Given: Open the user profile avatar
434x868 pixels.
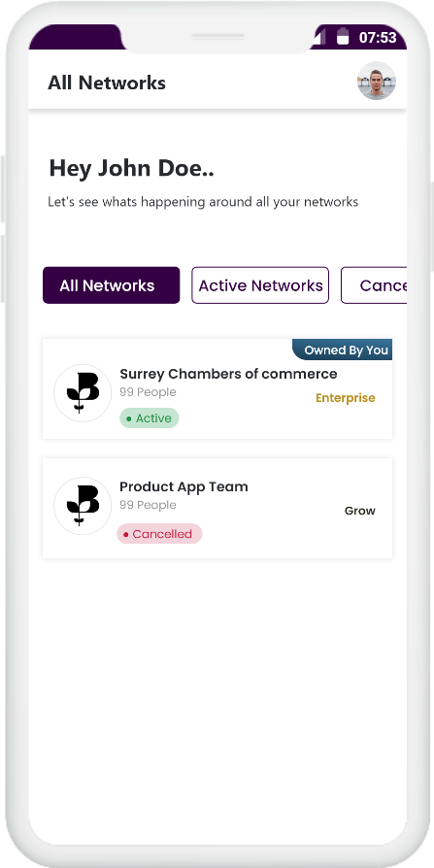Looking at the screenshot, I should pos(377,81).
